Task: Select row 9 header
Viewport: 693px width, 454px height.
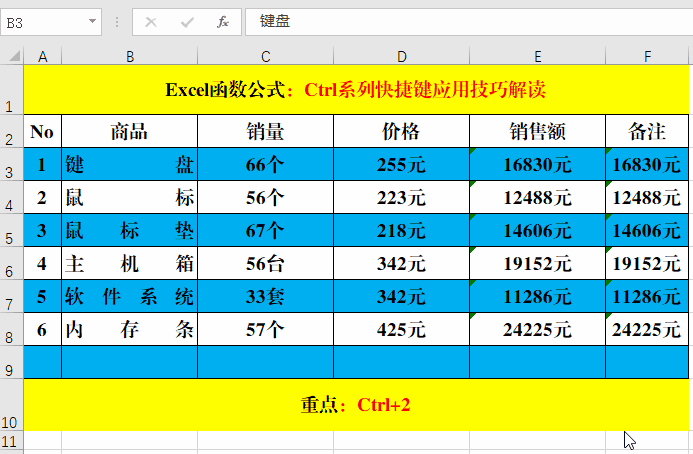Action: pos(11,362)
